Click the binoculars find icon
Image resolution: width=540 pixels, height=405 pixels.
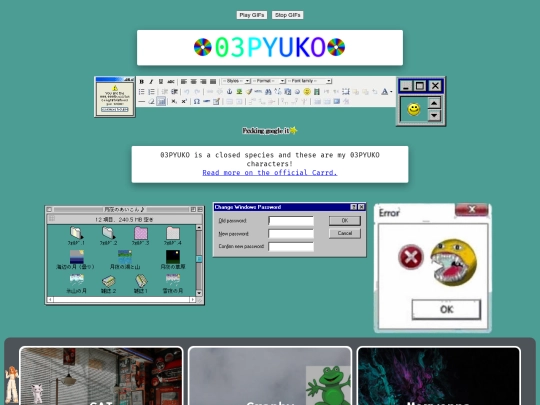click(268, 92)
